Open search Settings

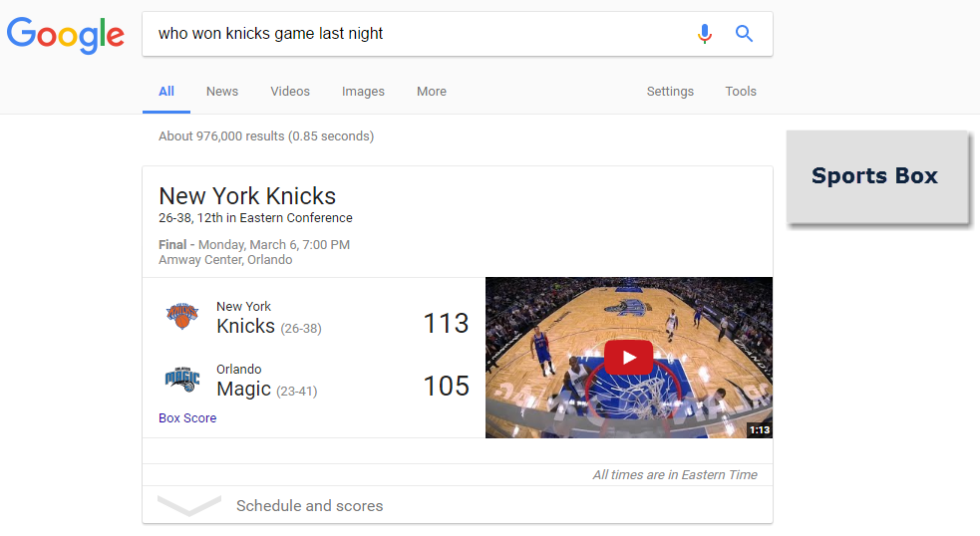point(670,92)
